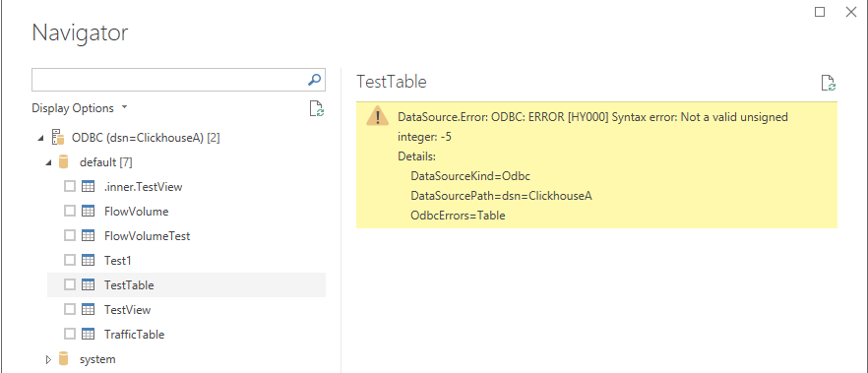Screen dimensions: 868x373
Task: Click the search magnifier icon
Action: pyautogui.click(x=315, y=81)
